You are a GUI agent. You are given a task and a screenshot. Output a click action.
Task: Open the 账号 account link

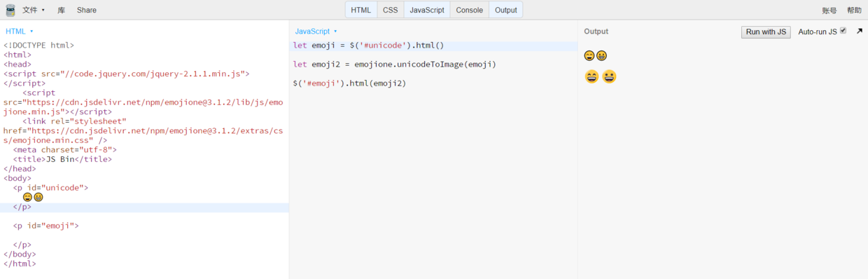(x=829, y=10)
